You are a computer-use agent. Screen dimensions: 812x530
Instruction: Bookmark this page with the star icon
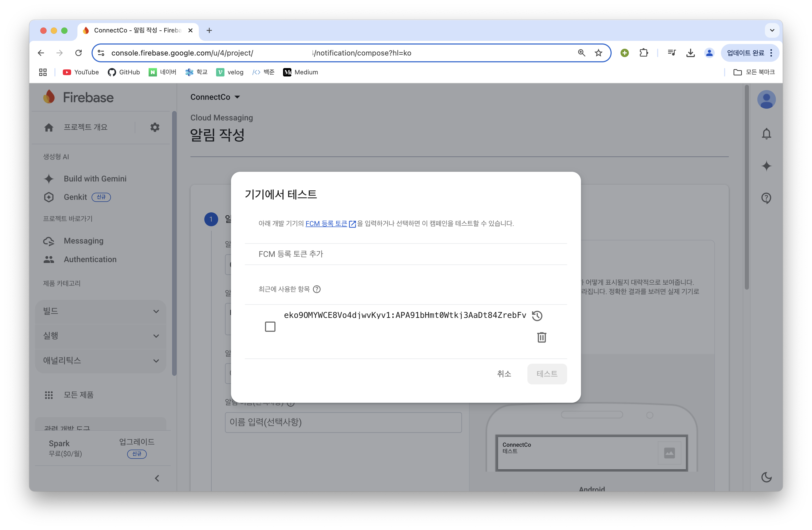point(599,53)
